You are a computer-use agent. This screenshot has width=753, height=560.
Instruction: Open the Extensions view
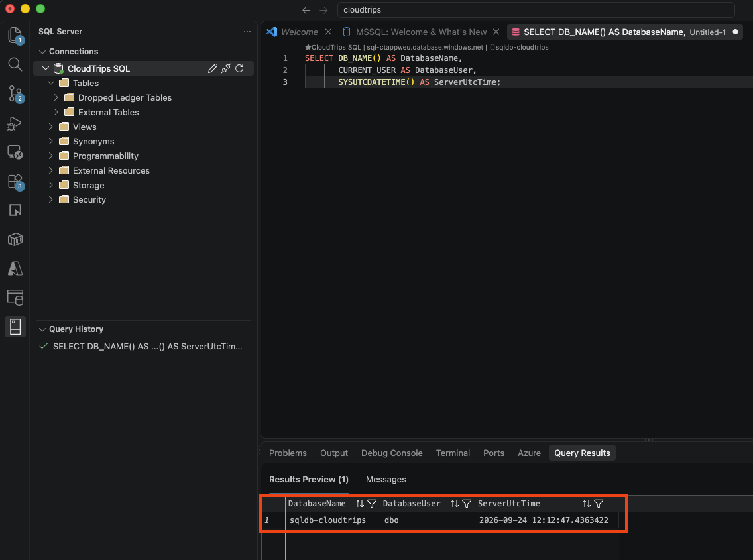click(x=15, y=182)
